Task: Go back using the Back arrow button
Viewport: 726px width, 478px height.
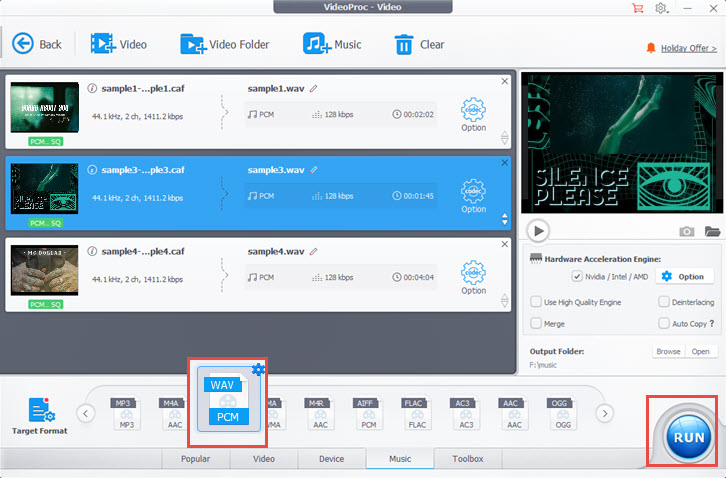Action: tap(37, 44)
